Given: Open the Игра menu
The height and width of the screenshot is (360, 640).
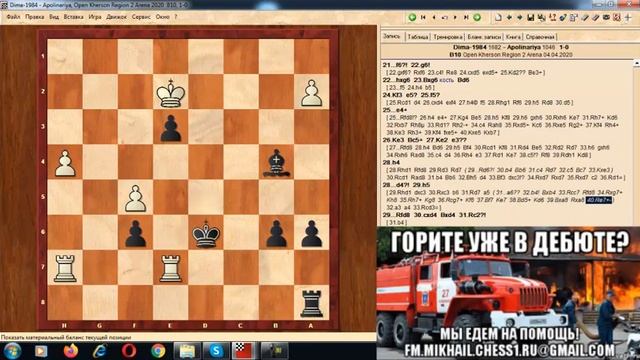Looking at the screenshot, I should coord(95,17).
